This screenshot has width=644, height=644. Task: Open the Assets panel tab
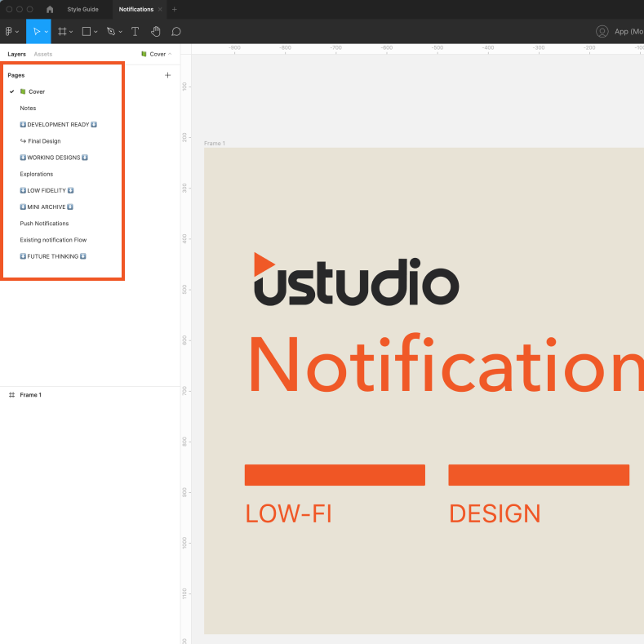(x=43, y=54)
